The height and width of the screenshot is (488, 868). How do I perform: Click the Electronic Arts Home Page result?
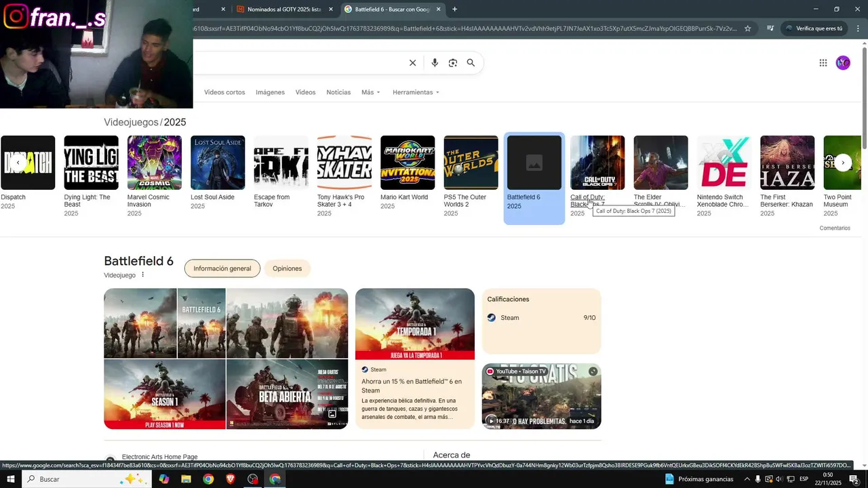(159, 457)
